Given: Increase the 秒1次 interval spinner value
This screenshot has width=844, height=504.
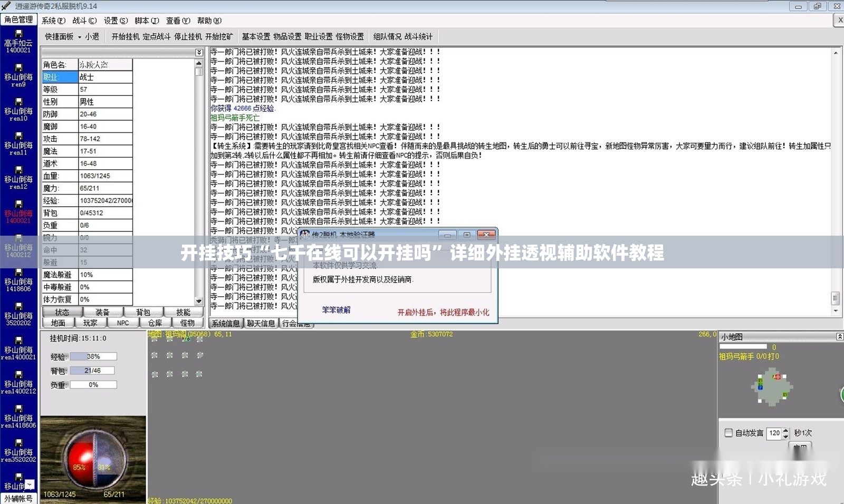Looking at the screenshot, I should 785,430.
